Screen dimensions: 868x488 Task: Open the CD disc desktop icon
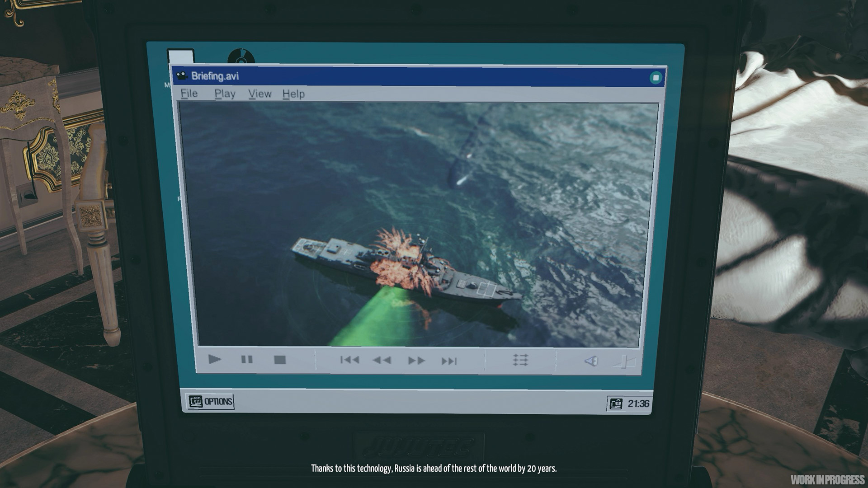point(241,56)
